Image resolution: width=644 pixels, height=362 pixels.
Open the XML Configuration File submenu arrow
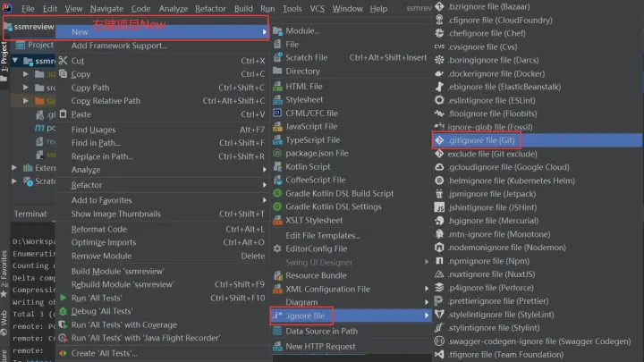click(x=427, y=289)
